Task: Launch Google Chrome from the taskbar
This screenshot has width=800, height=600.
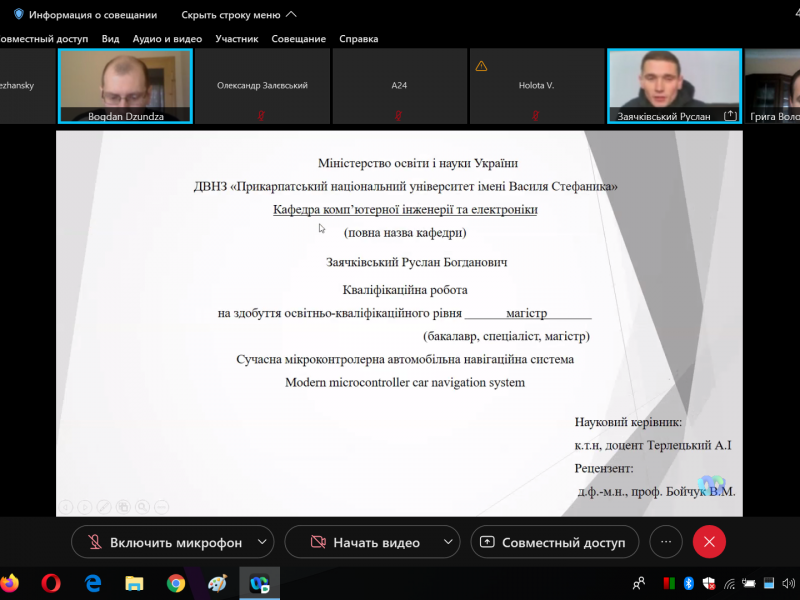Action: (176, 582)
